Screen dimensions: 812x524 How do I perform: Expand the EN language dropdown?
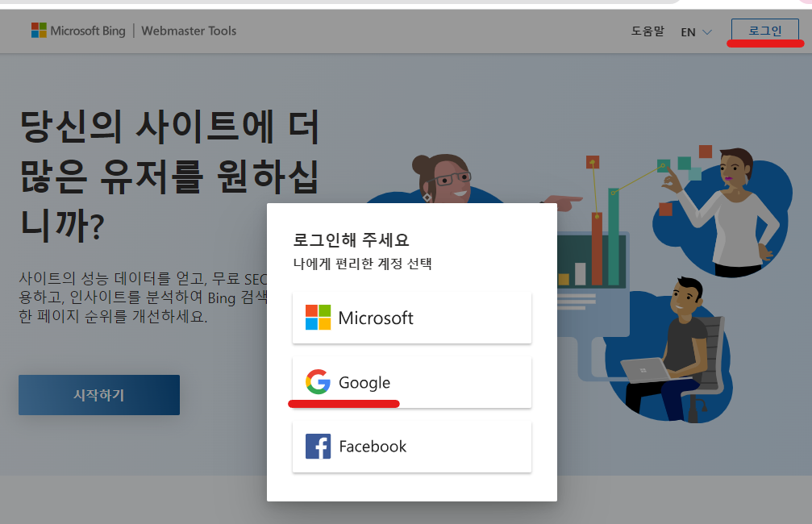696,32
